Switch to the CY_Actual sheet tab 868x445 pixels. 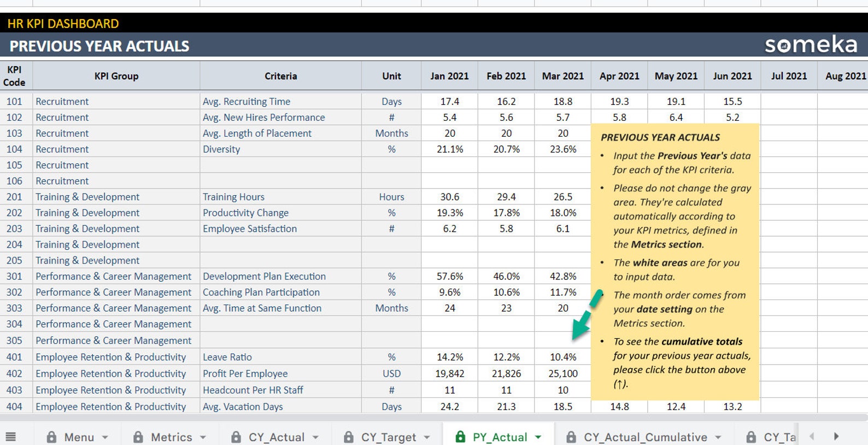coord(276,437)
